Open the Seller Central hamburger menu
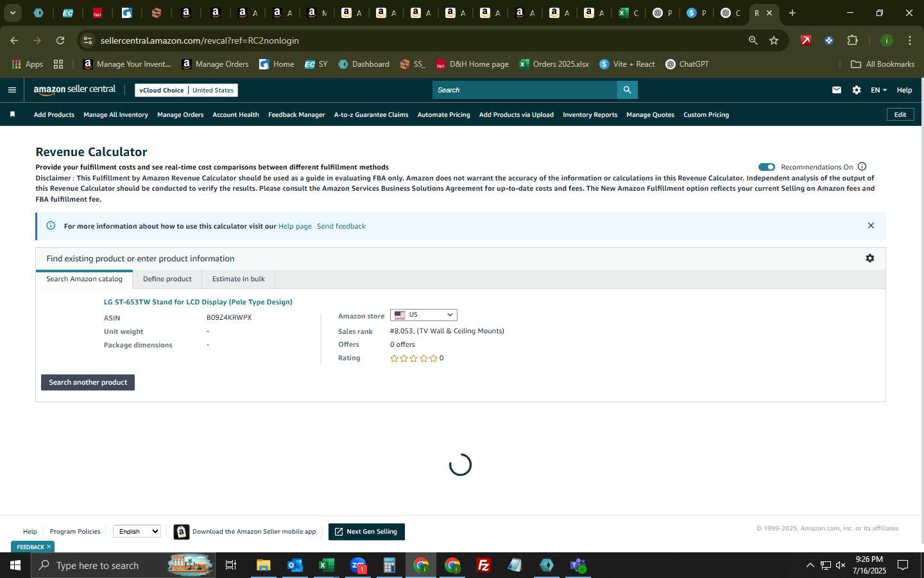This screenshot has width=924, height=578. point(12,90)
